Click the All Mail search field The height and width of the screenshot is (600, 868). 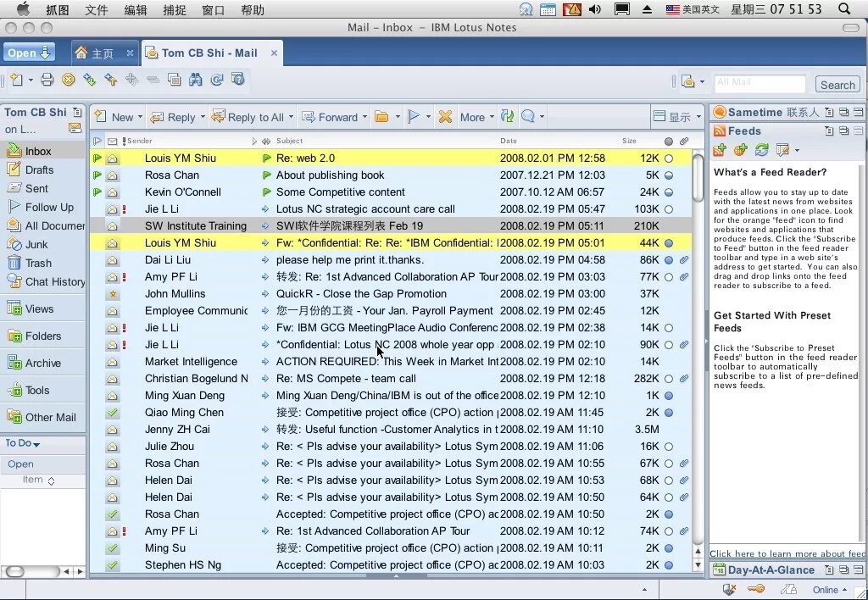coord(759,83)
